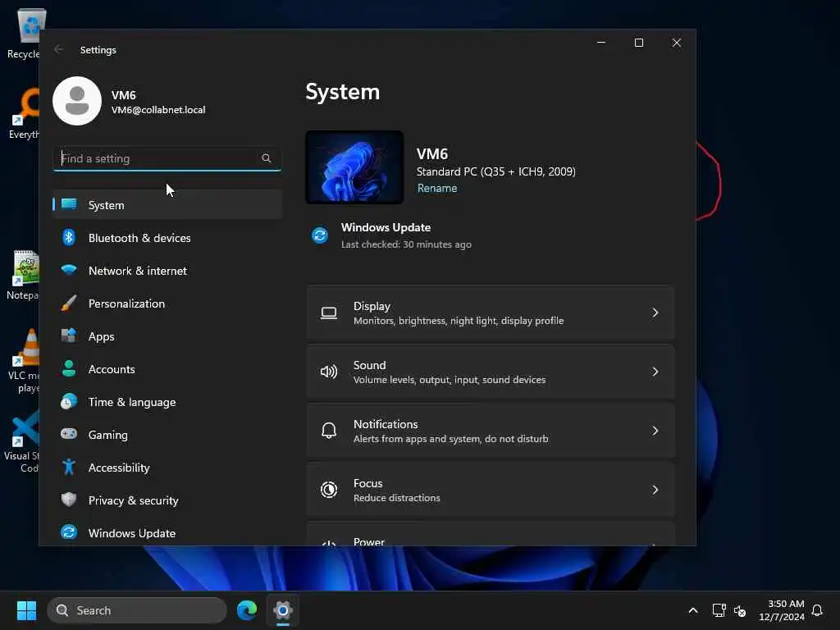Viewport: 840px width, 630px height.
Task: Go to Personalization settings
Action: [x=167, y=304]
